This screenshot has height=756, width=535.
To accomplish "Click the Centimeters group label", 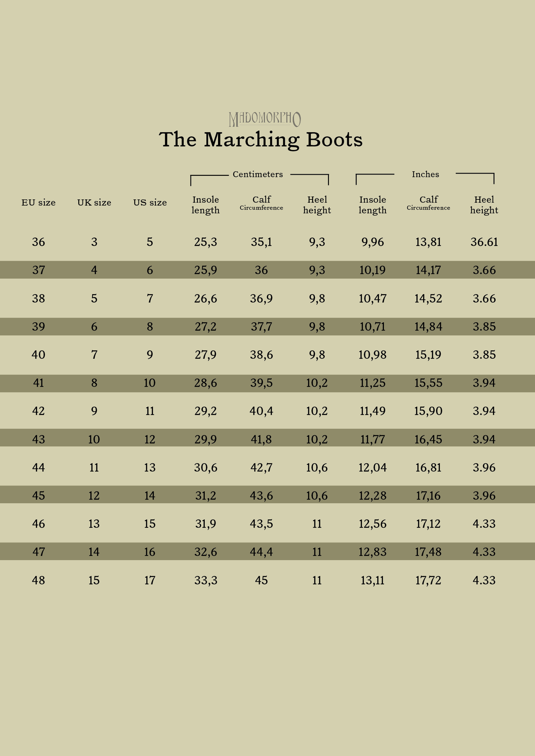I will pos(258,174).
